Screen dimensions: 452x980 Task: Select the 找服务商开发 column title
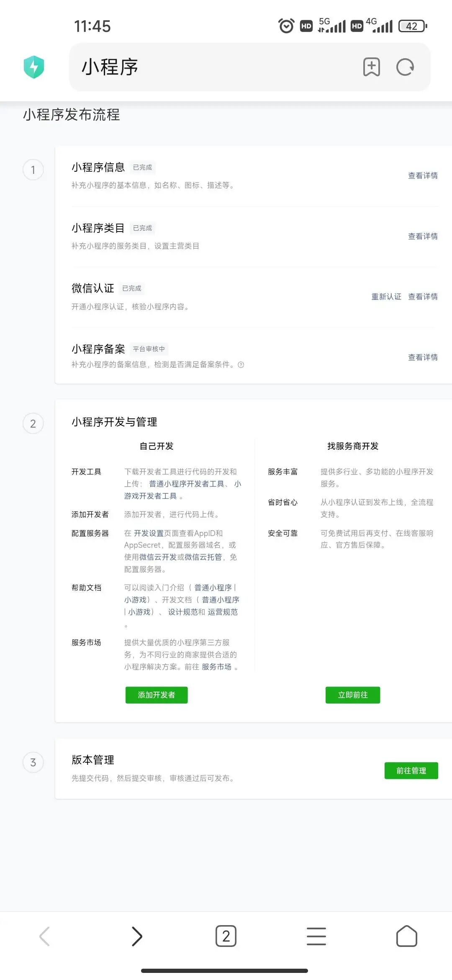click(353, 446)
